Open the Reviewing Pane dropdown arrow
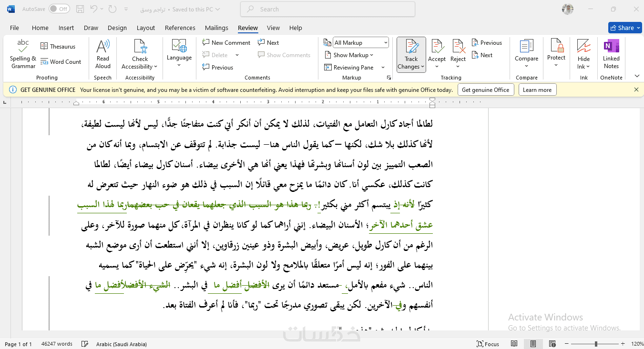This screenshot has height=349, width=644. click(x=383, y=68)
